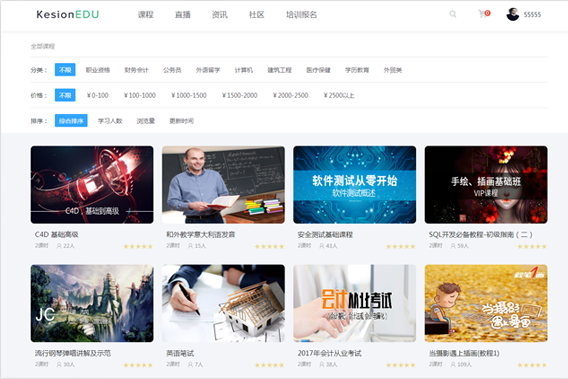The height and width of the screenshot is (379, 568).
Task: Filter category by 医疗保健
Action: click(318, 70)
